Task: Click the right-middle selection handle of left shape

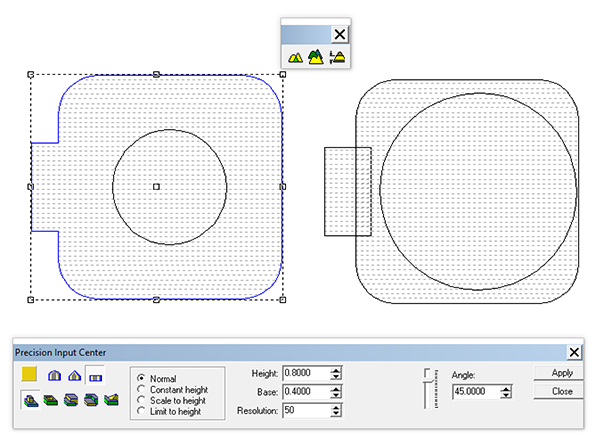Action: 283,187
